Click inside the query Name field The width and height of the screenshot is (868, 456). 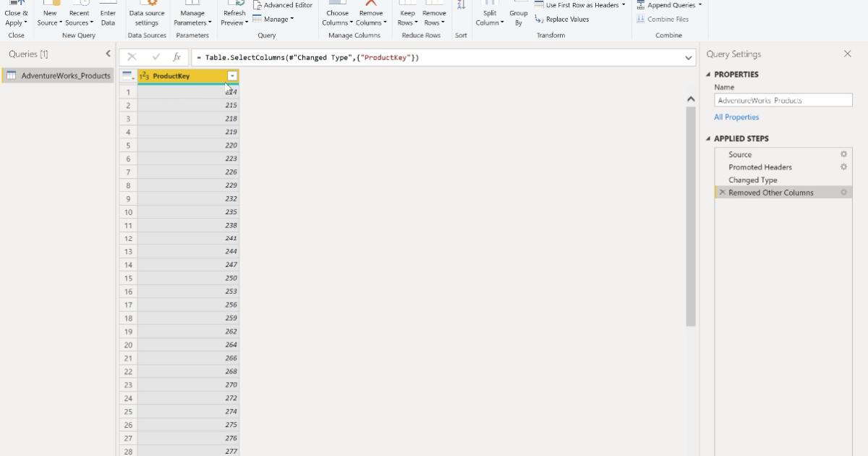pyautogui.click(x=783, y=100)
